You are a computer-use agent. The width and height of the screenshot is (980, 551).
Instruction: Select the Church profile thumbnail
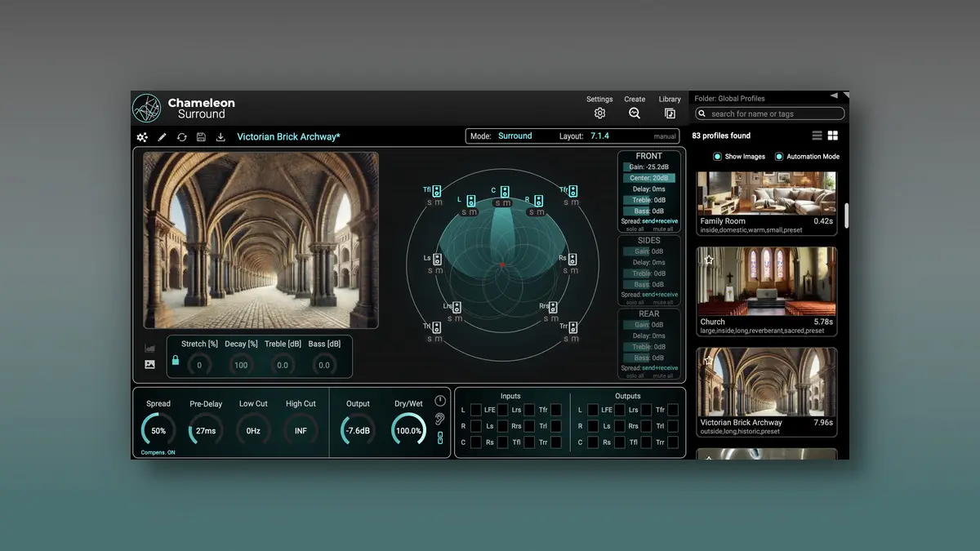pyautogui.click(x=767, y=282)
